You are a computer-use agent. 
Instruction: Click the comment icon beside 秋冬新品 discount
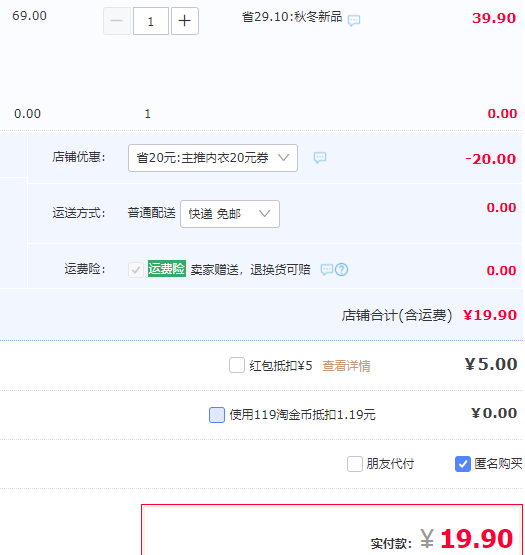[x=354, y=20]
